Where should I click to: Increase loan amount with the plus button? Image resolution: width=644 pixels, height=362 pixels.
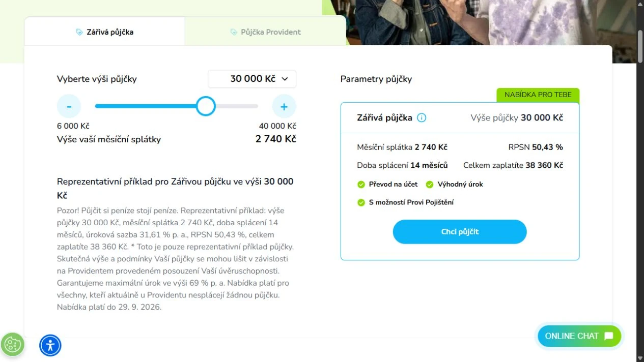pyautogui.click(x=284, y=106)
